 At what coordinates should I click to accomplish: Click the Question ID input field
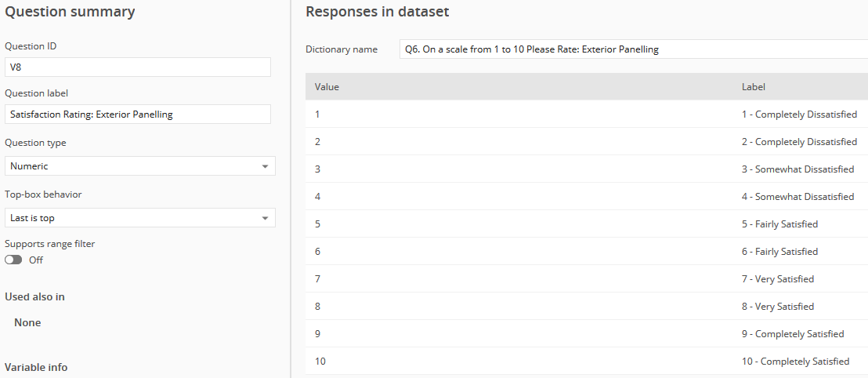click(138, 67)
